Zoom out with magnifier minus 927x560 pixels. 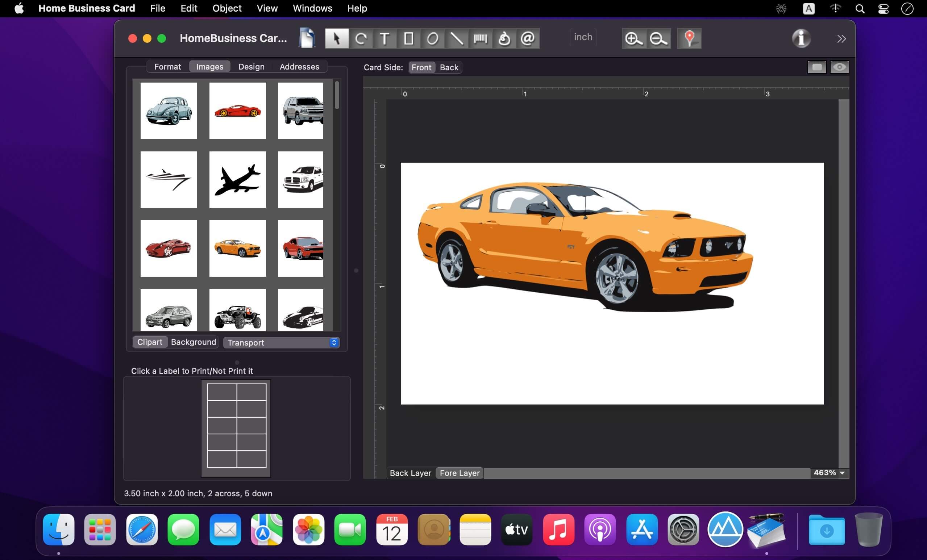pos(658,38)
